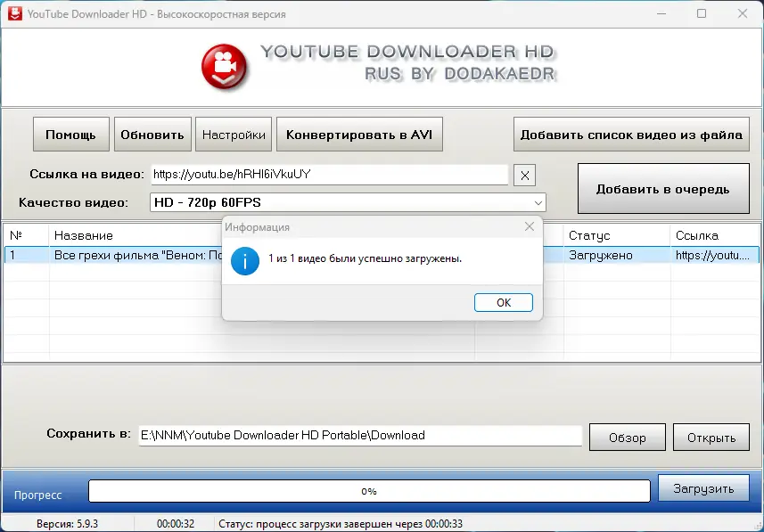
Task: Open Настройки
Action: pyautogui.click(x=233, y=134)
